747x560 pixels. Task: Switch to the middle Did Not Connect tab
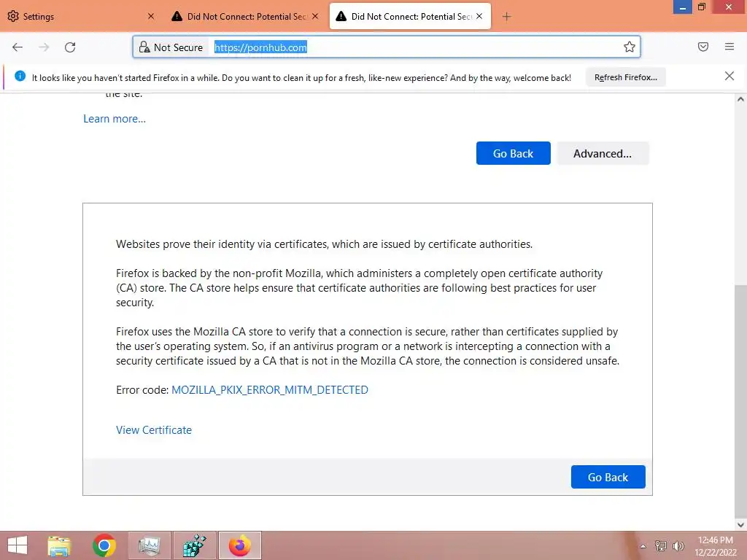(245, 16)
